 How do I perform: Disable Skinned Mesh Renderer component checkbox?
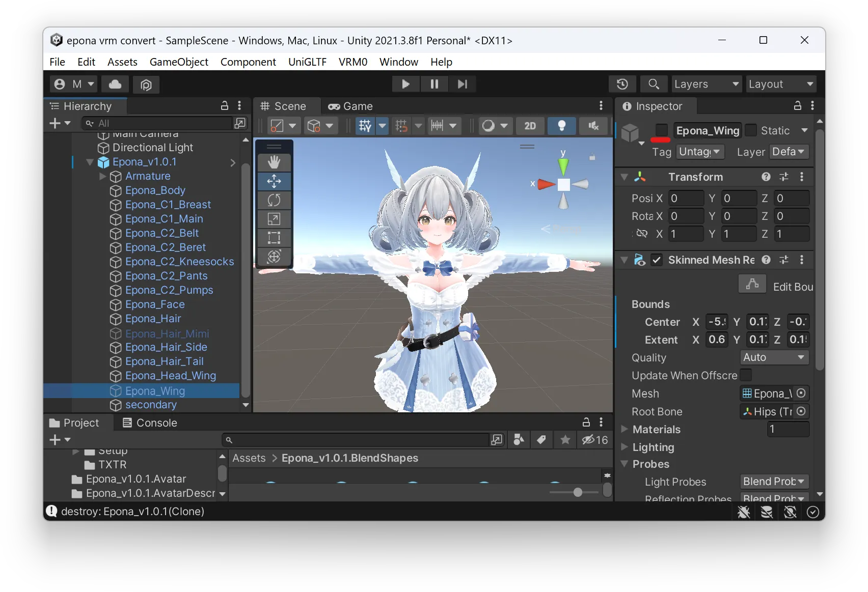(x=657, y=260)
